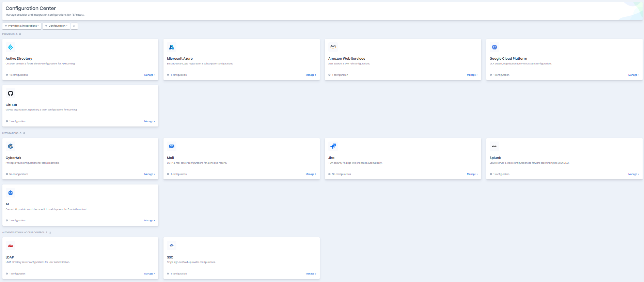Click the Splunk logo icon
Viewport: 644px width, 282px height.
click(494, 146)
